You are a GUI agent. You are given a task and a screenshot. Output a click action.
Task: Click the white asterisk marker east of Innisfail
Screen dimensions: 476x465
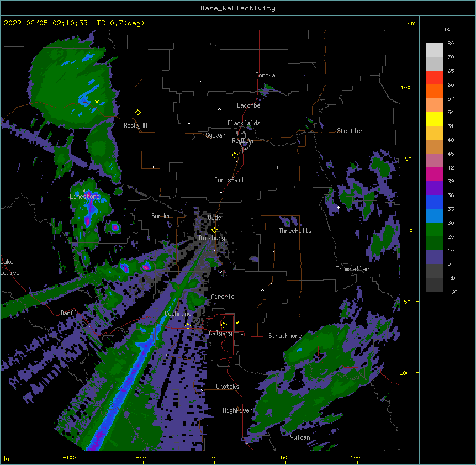pyautogui.click(x=277, y=167)
